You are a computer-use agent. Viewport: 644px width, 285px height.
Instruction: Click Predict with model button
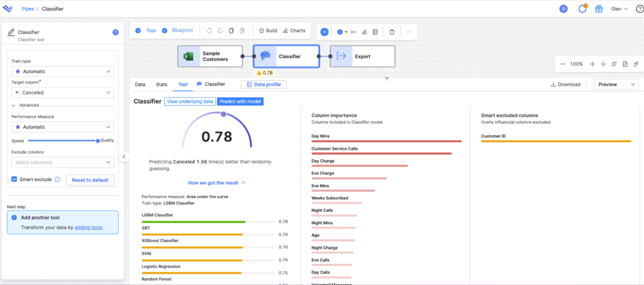[240, 101]
